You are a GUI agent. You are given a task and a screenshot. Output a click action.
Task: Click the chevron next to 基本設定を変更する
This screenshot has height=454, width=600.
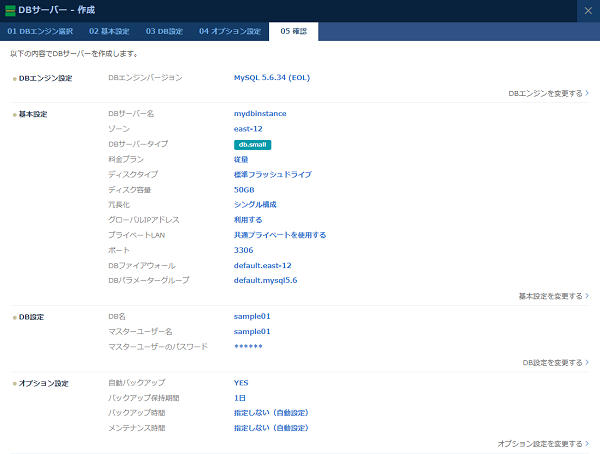point(587,296)
